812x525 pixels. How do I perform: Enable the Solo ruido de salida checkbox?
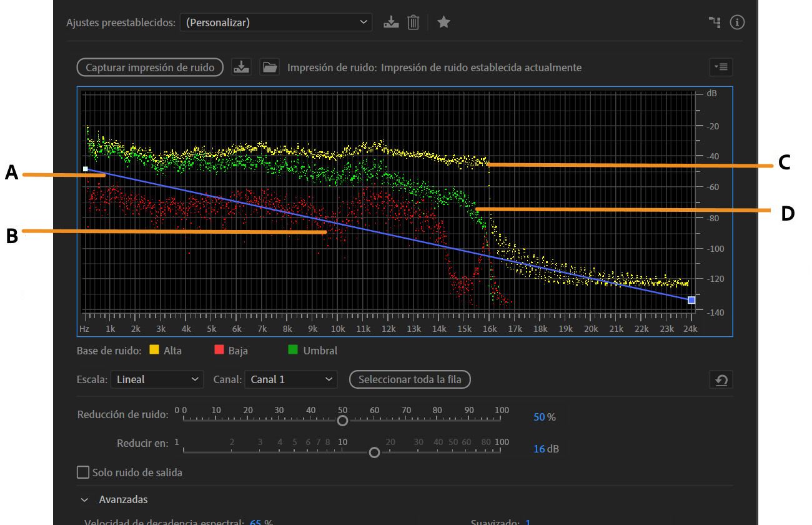tap(83, 472)
